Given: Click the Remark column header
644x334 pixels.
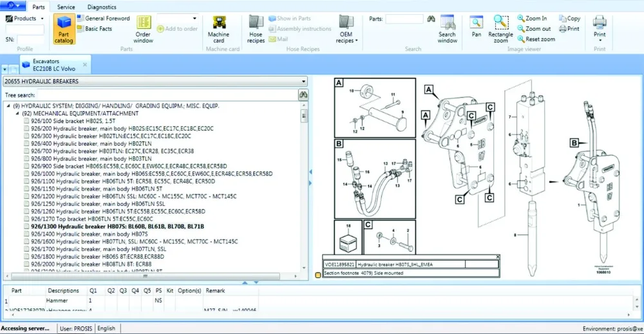Looking at the screenshot, I should 215,290.
